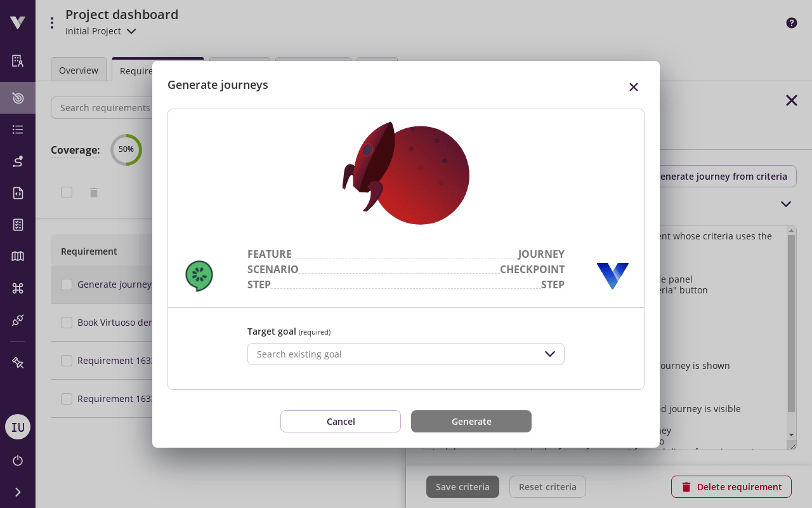812x508 pixels.
Task: Click the keyboard shortcuts command icon
Action: 17,287
